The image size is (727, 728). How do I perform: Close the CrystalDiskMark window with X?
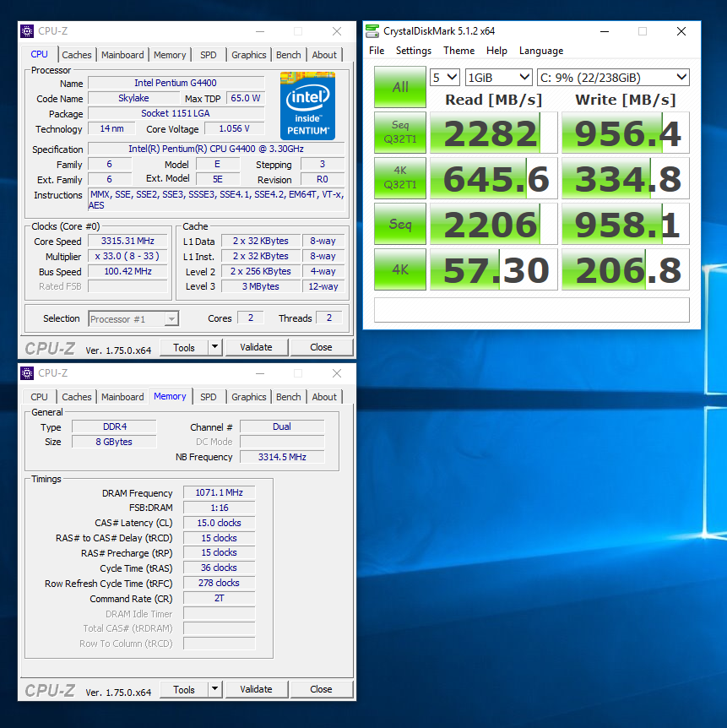(x=681, y=31)
